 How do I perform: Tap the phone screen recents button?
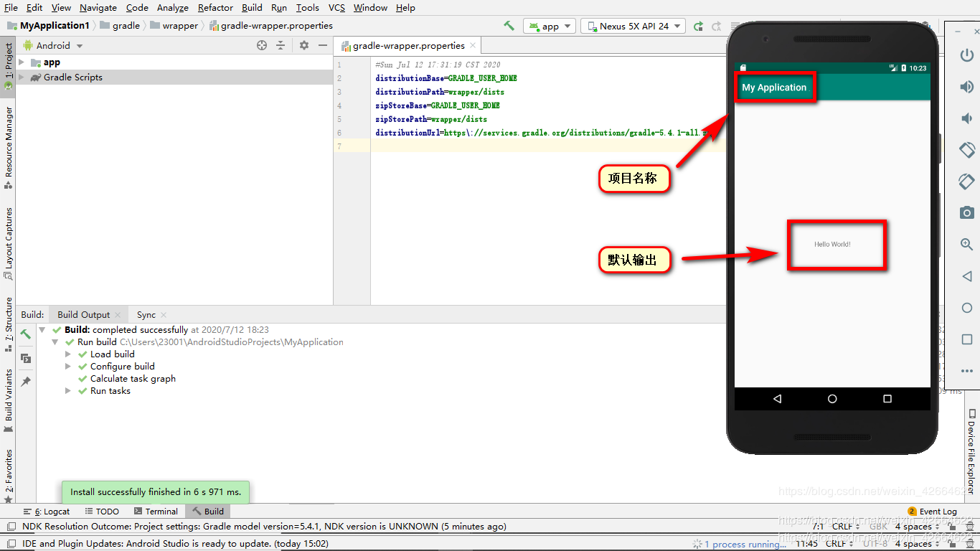point(887,399)
